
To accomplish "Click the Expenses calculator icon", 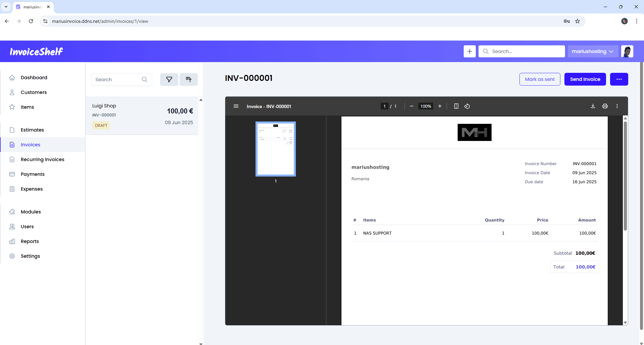I will (x=12, y=189).
